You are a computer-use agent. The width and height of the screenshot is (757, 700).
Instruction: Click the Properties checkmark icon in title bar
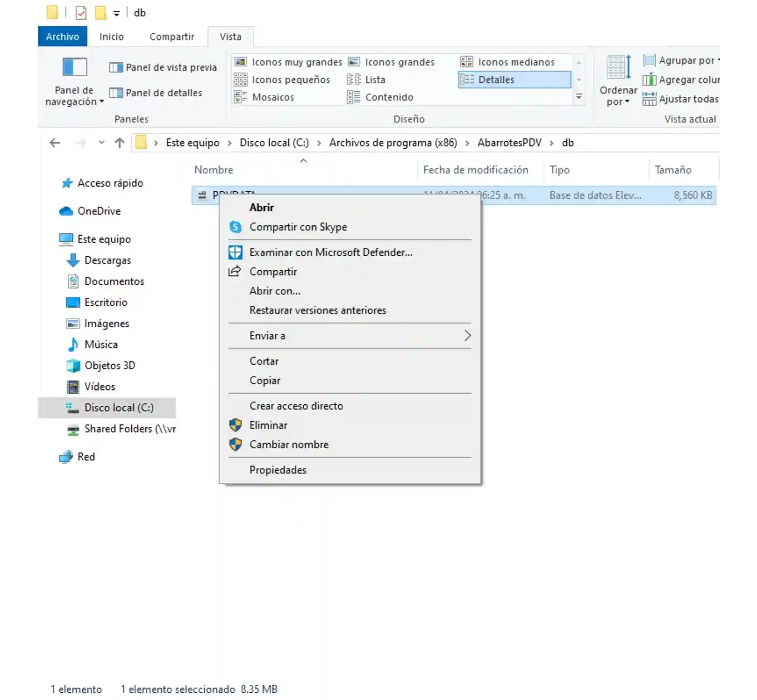81,13
